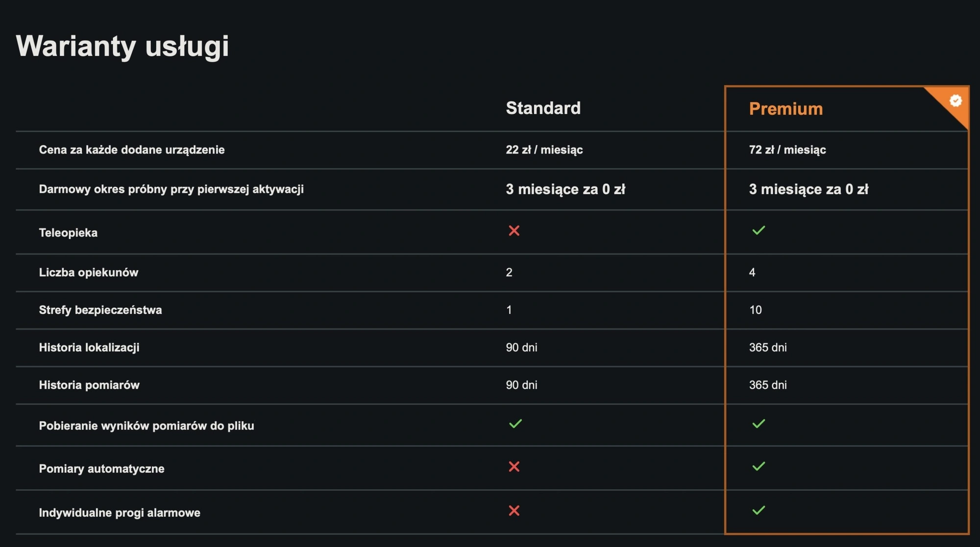The height and width of the screenshot is (547, 980).
Task: Click green checkmark for Pomiary automatyczne Premium
Action: pyautogui.click(x=759, y=466)
